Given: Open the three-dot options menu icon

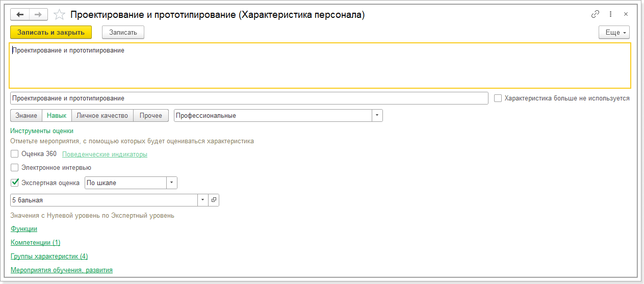Looking at the screenshot, I should (x=610, y=14).
